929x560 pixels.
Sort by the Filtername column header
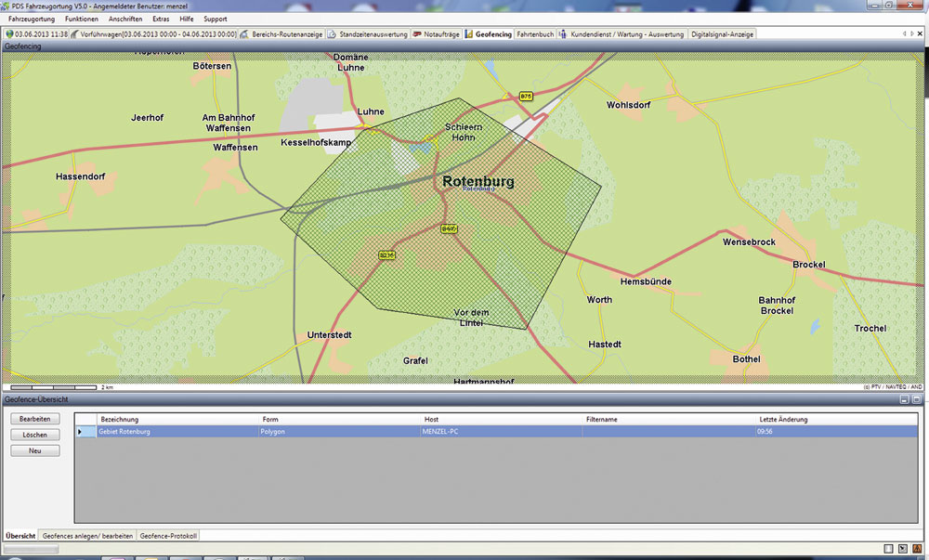(668, 419)
